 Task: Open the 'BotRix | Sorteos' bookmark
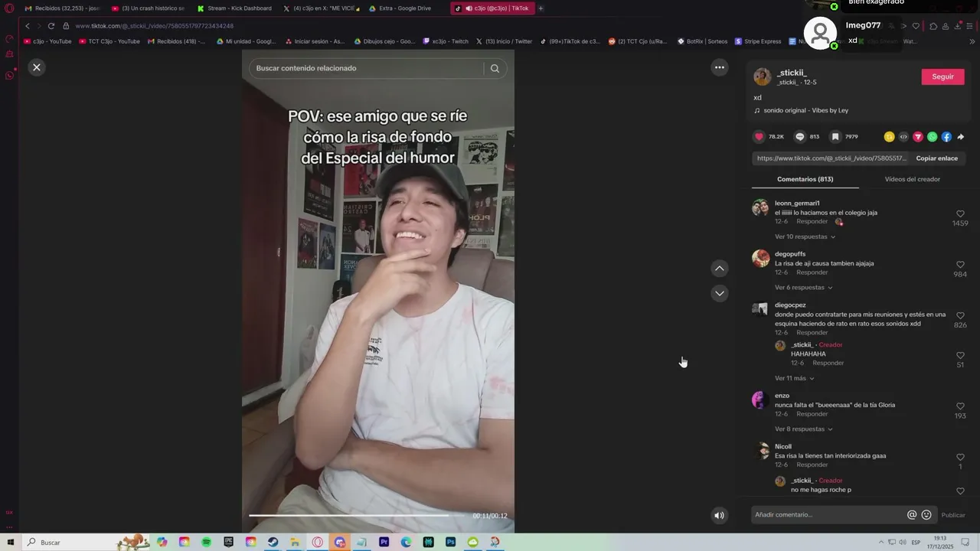(702, 41)
